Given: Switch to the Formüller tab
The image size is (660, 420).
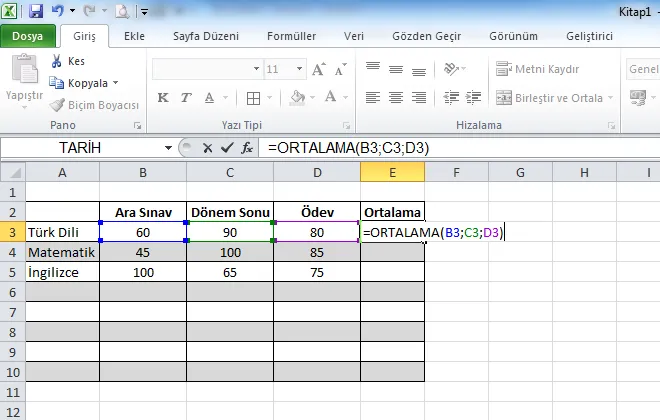Looking at the screenshot, I should point(291,36).
